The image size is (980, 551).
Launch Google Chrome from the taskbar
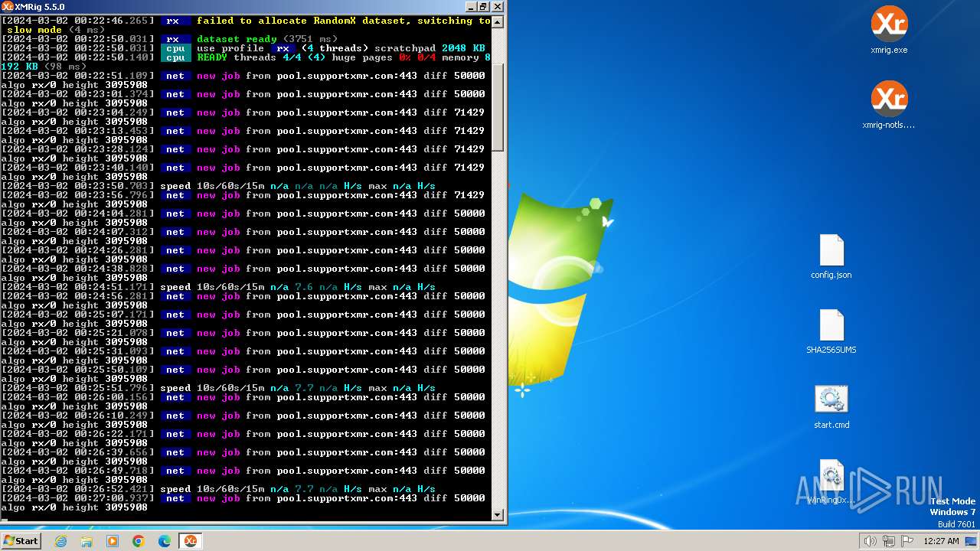tap(139, 541)
